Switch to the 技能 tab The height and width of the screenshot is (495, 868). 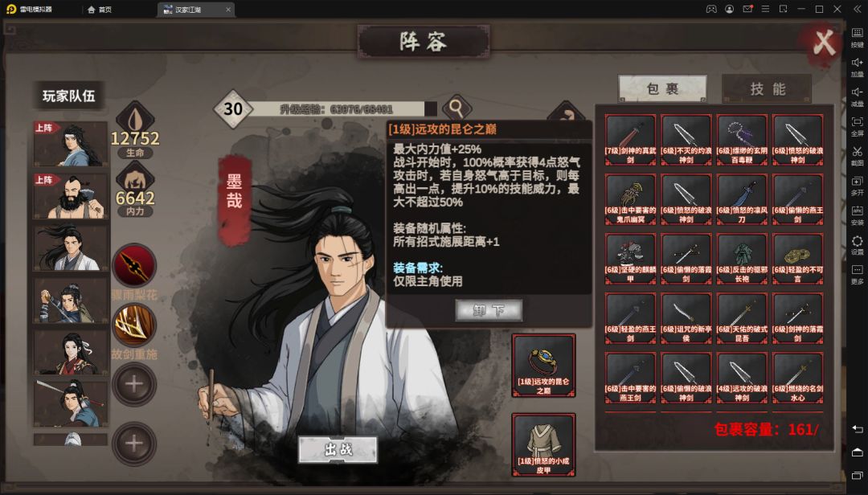(768, 88)
